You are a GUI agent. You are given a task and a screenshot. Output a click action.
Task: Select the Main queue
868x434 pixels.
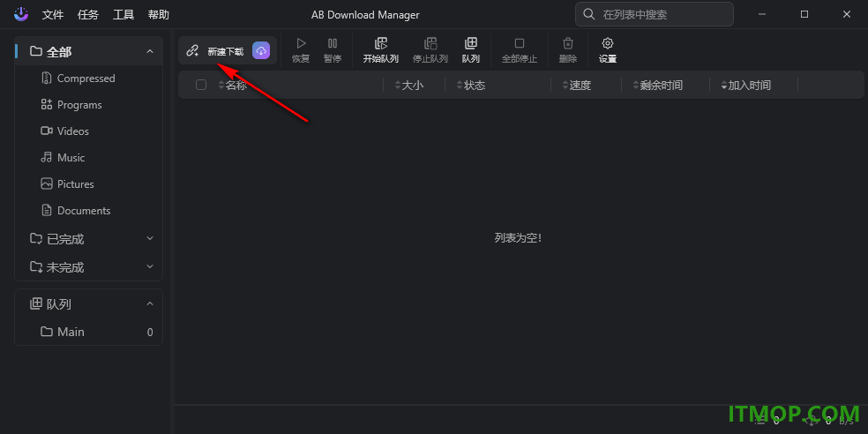88,332
